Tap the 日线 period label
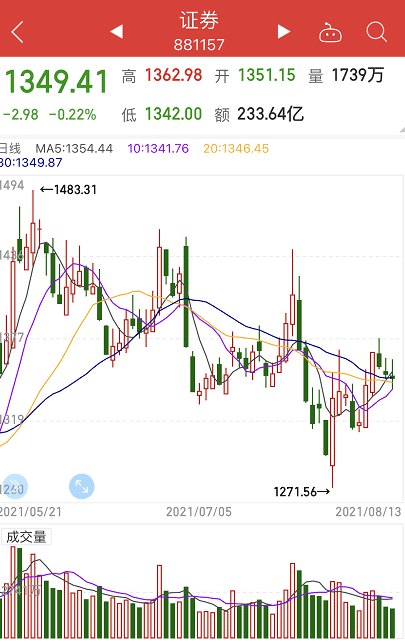Screen dimensions: 405x642 pos(10,148)
